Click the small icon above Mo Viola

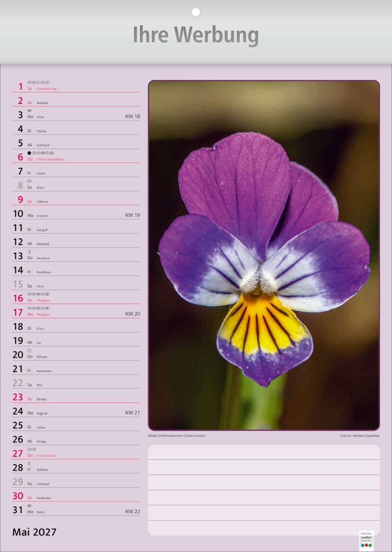pyautogui.click(x=29, y=110)
